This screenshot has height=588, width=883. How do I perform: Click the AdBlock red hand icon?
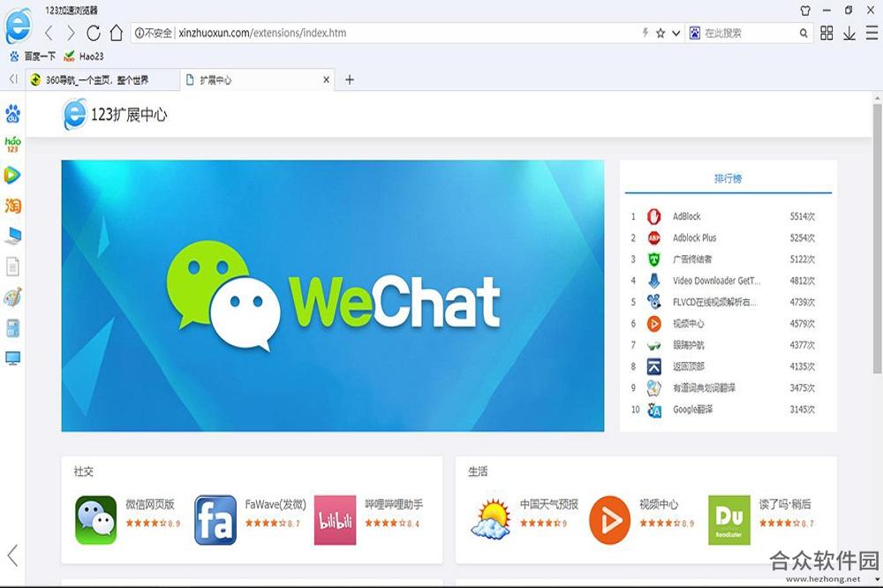(653, 216)
